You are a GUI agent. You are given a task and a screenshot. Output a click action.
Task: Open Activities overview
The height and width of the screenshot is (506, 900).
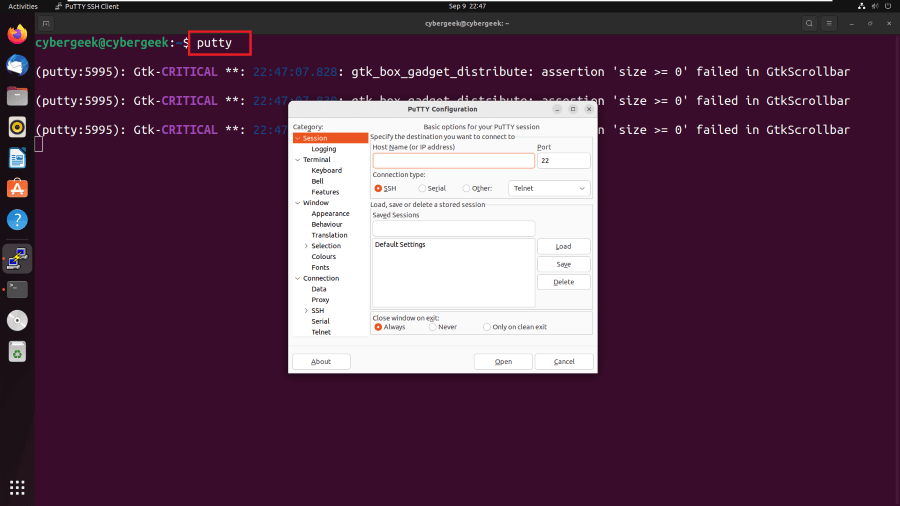pyautogui.click(x=23, y=6)
